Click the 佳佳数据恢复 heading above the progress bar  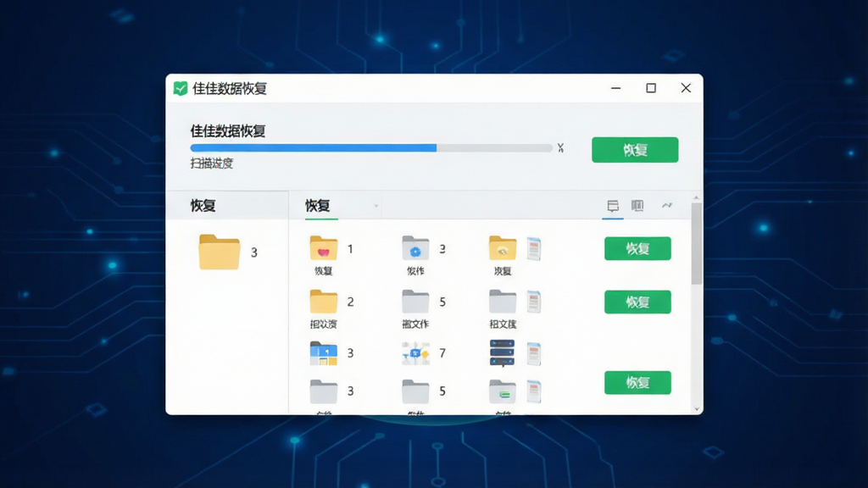(x=228, y=131)
